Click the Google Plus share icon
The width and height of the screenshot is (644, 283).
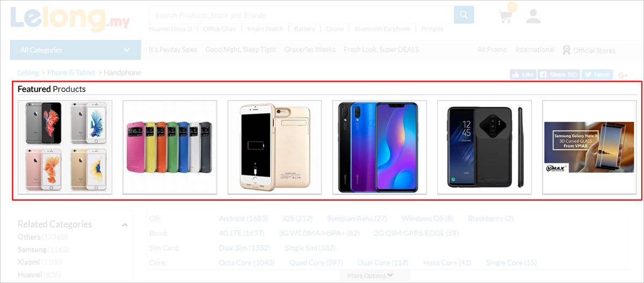(623, 75)
